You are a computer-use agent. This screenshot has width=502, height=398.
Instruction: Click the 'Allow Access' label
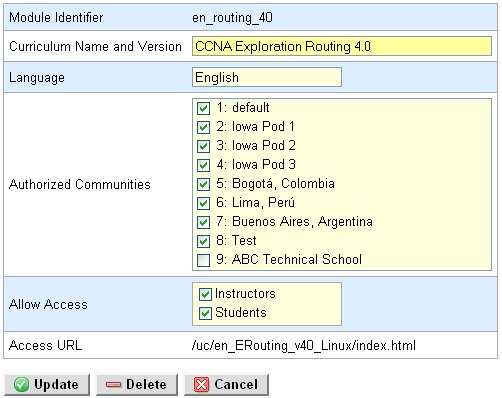click(48, 304)
